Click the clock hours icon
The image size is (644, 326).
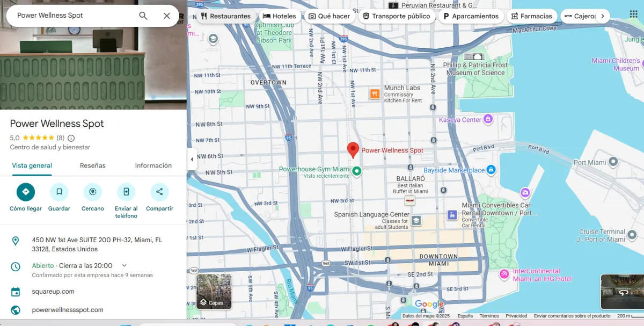click(x=16, y=266)
